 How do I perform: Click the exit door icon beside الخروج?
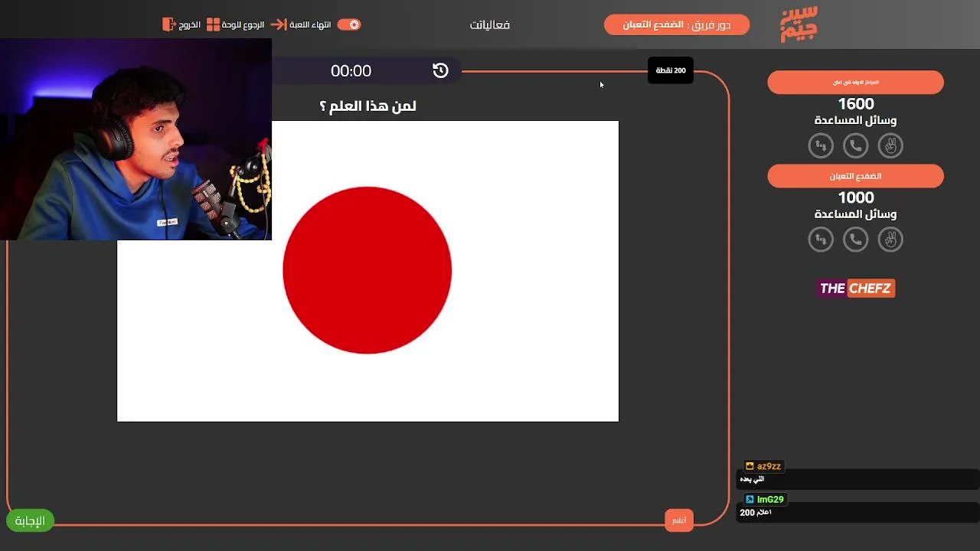169,24
